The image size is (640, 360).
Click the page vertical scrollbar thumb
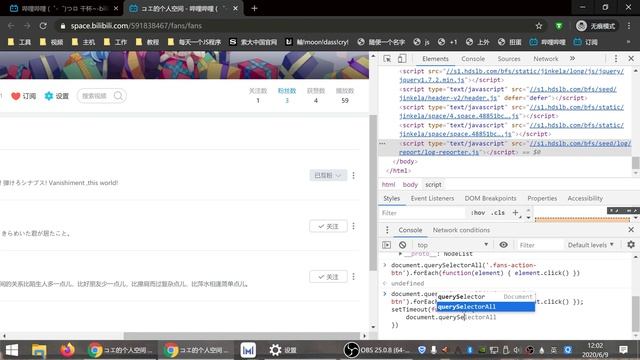click(x=373, y=192)
